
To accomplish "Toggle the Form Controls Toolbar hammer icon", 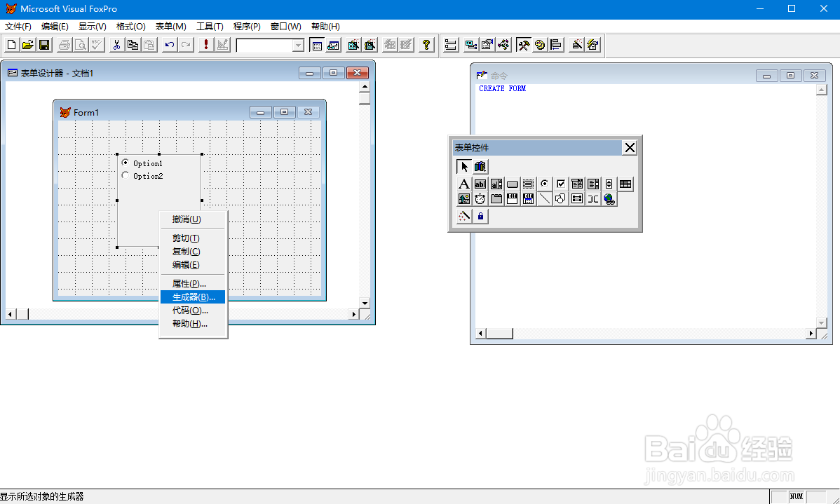I will [523, 45].
